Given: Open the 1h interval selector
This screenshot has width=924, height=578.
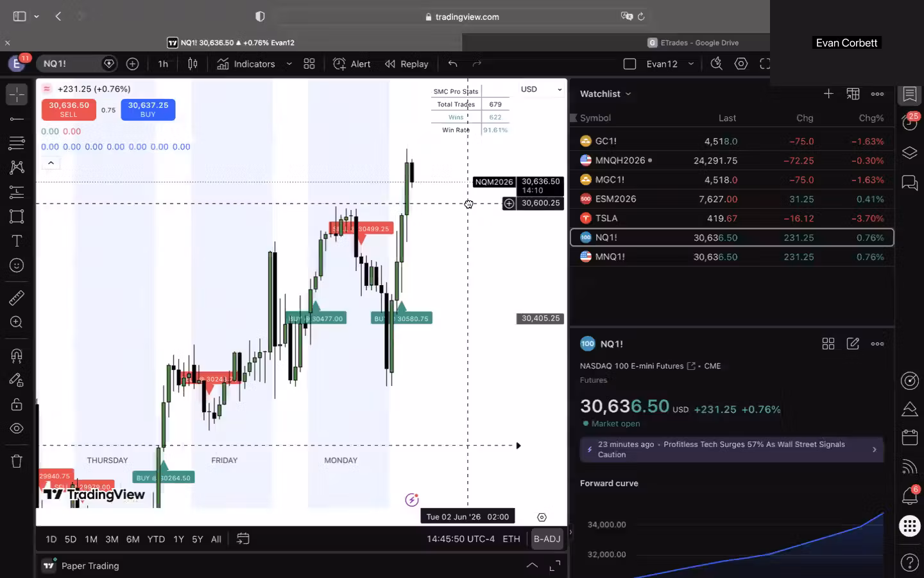Looking at the screenshot, I should tap(163, 64).
